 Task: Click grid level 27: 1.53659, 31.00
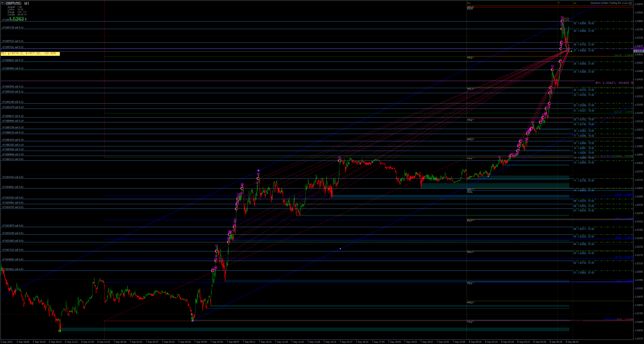pos(584,50)
